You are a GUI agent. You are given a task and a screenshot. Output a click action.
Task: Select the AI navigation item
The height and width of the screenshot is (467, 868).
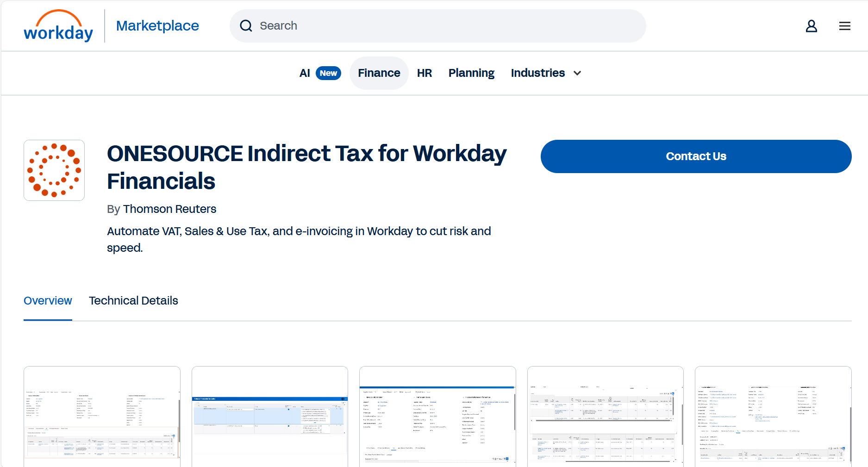tap(305, 73)
